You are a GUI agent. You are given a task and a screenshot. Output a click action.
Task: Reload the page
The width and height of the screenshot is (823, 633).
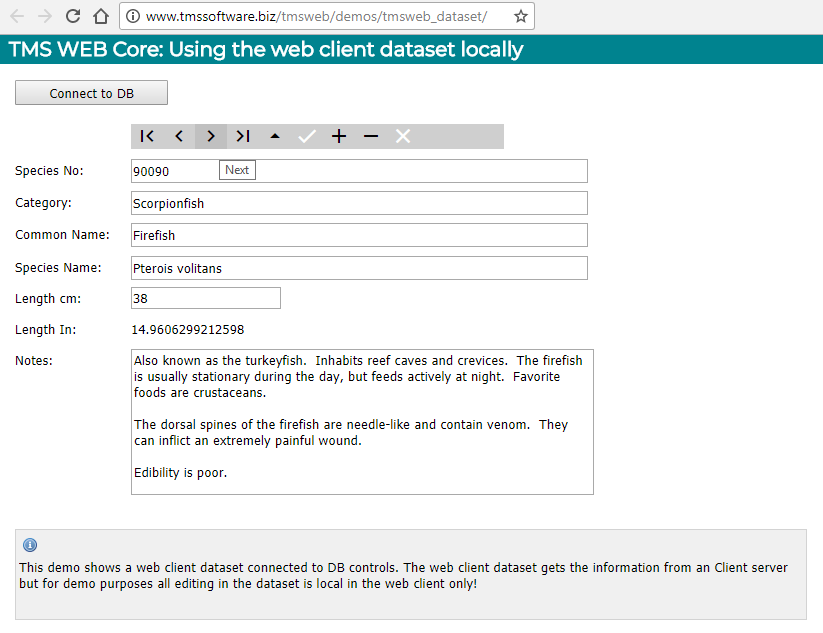[73, 16]
